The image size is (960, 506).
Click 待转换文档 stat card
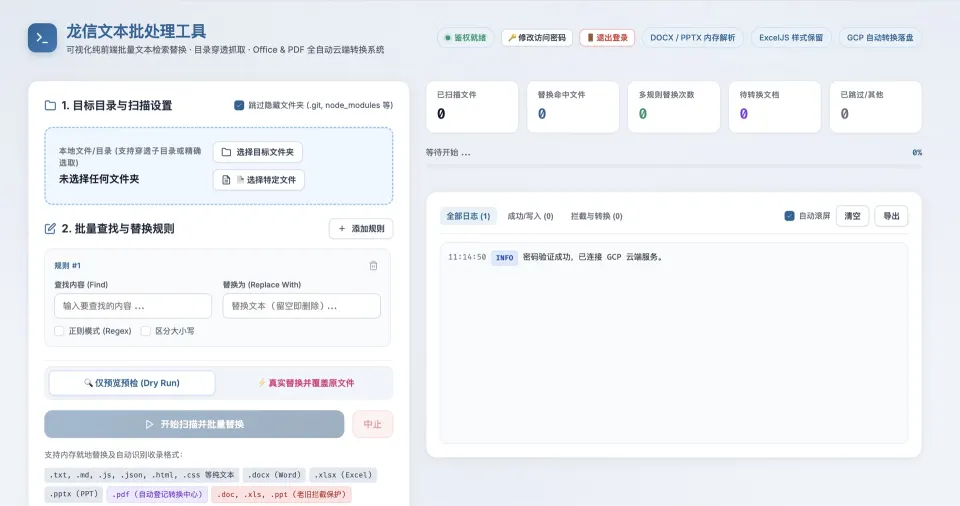coord(774,107)
